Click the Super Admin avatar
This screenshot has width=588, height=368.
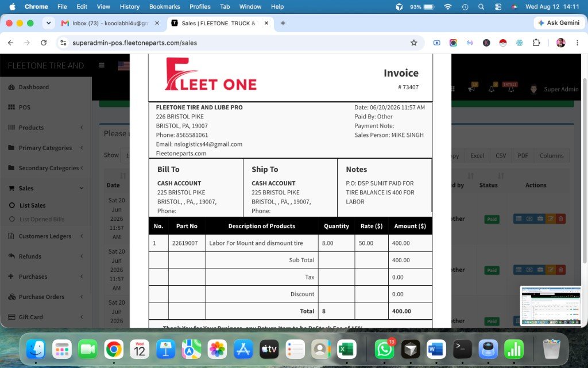533,89
